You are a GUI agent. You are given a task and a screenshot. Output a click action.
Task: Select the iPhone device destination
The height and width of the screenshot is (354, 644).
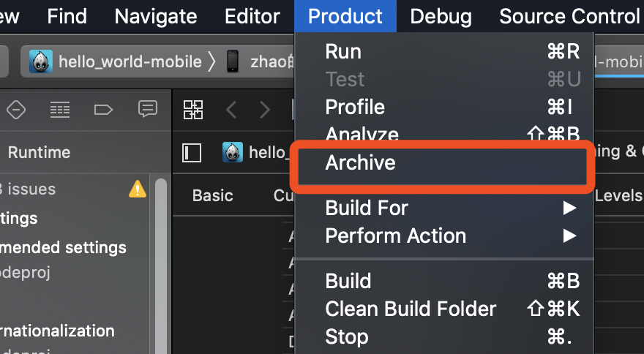pyautogui.click(x=233, y=61)
